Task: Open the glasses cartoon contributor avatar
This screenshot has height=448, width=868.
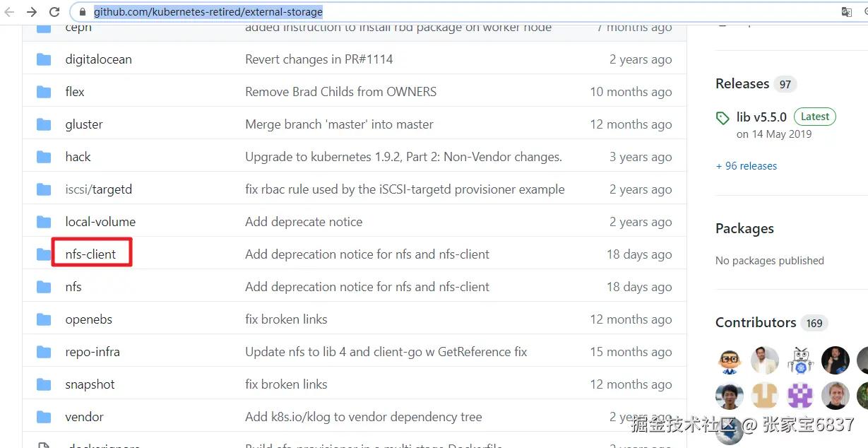Action: pyautogui.click(x=730, y=361)
